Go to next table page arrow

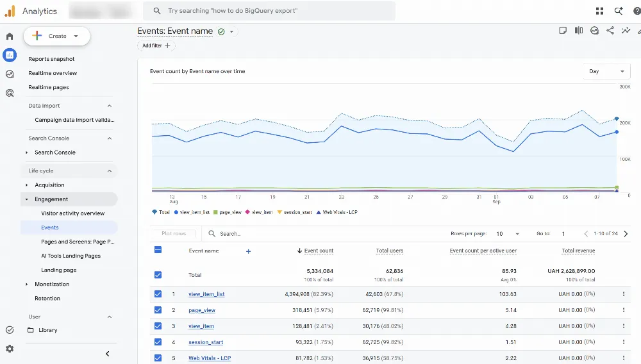pyautogui.click(x=626, y=234)
